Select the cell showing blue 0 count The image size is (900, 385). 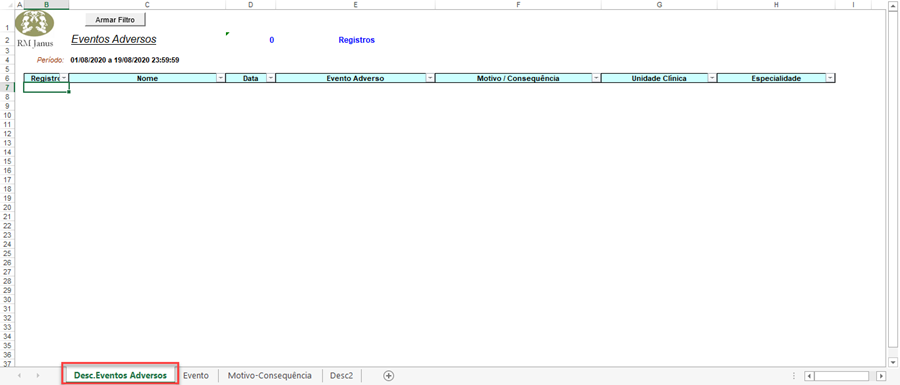[271, 40]
